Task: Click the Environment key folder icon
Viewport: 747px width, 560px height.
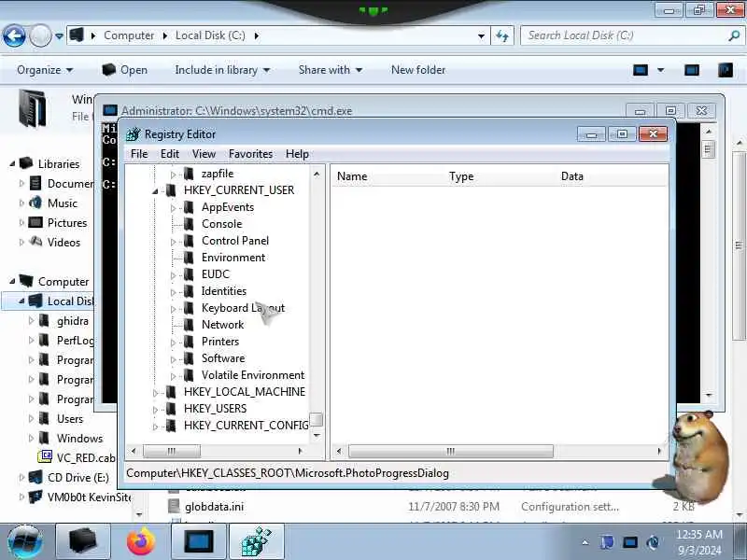Action: tap(190, 258)
